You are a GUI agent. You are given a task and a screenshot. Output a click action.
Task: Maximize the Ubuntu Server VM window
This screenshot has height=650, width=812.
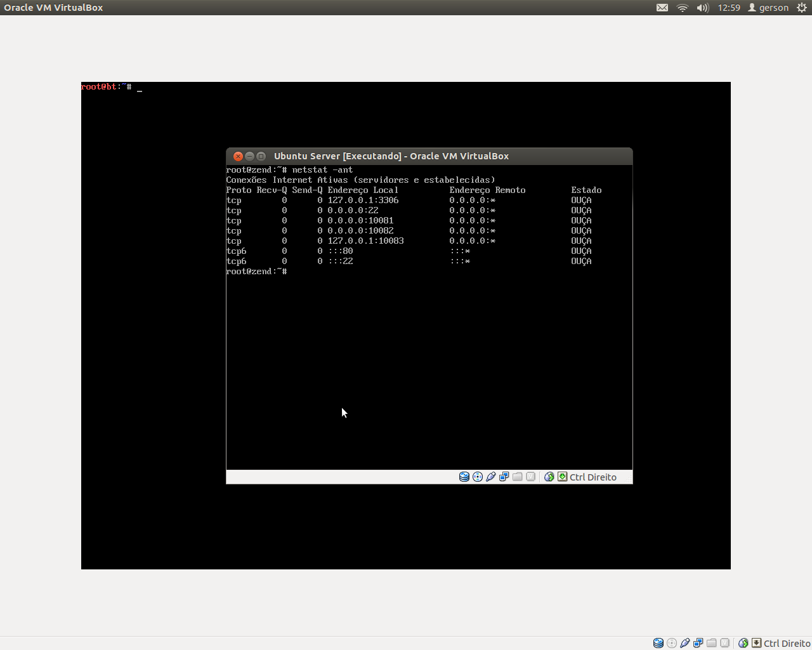[x=261, y=156]
